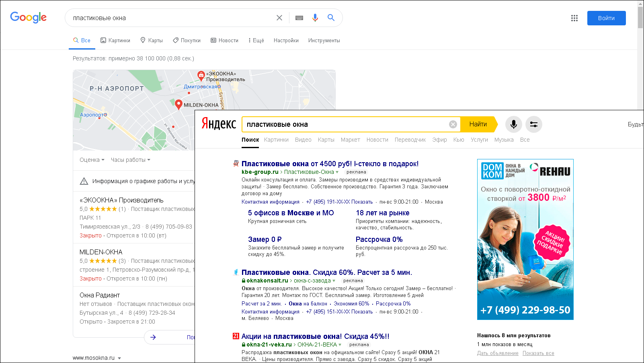Image resolution: width=644 pixels, height=363 pixels.
Task: Open 'Рассрочка 0%' sitelink heading
Action: pyautogui.click(x=379, y=239)
